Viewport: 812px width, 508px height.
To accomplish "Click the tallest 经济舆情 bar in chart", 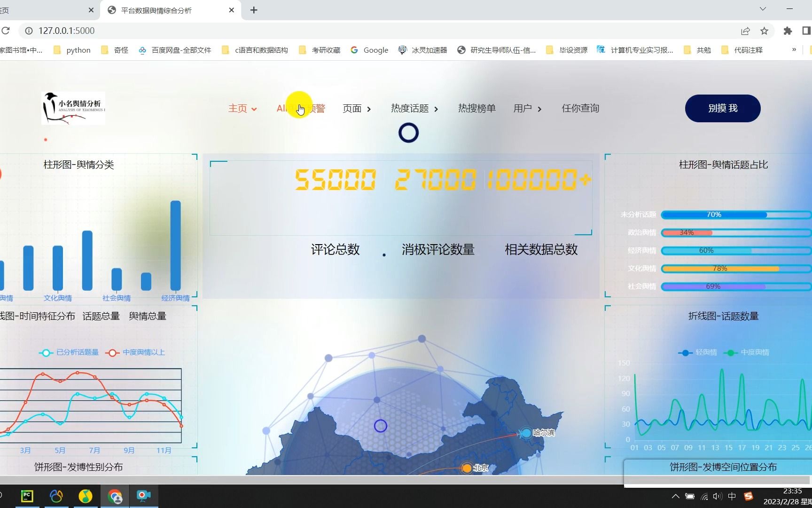I will (175, 246).
